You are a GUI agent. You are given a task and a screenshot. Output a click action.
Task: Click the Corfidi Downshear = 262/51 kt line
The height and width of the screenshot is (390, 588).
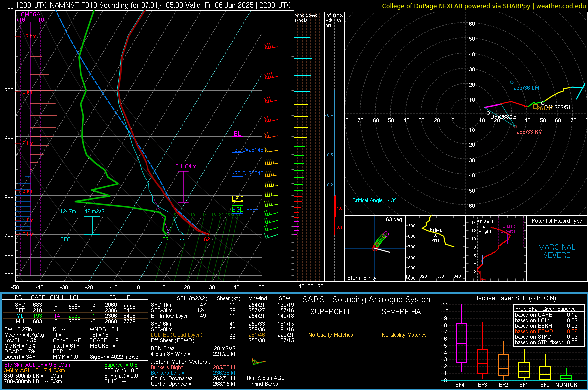tap(193, 378)
